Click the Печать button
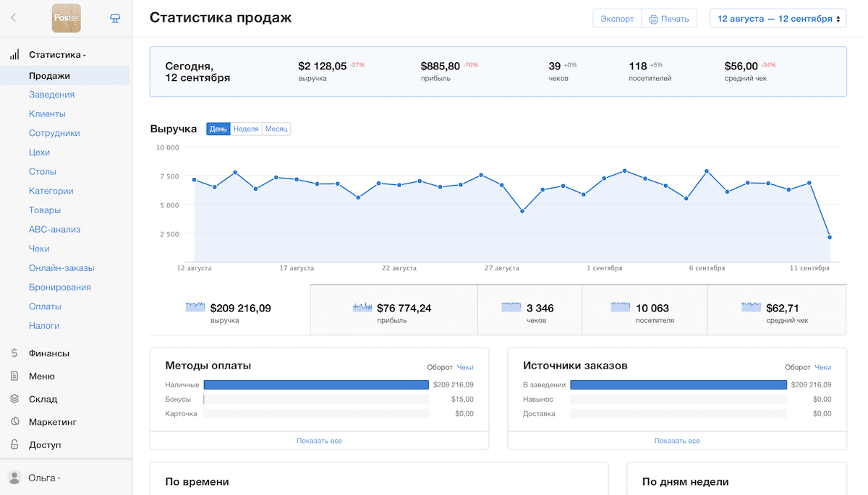 click(x=669, y=19)
